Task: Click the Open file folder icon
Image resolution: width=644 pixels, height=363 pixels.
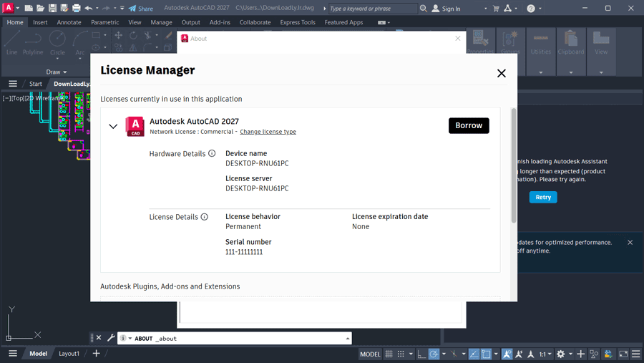Action: [40, 8]
